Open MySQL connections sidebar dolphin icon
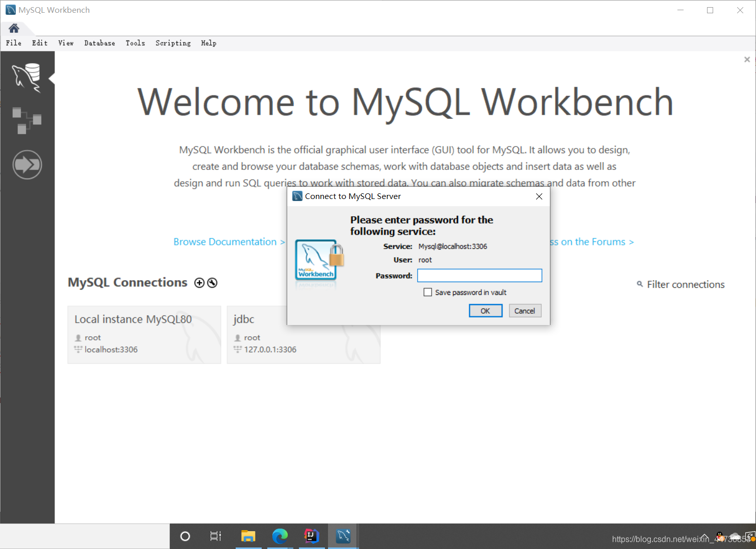The width and height of the screenshot is (756, 549). pos(27,78)
